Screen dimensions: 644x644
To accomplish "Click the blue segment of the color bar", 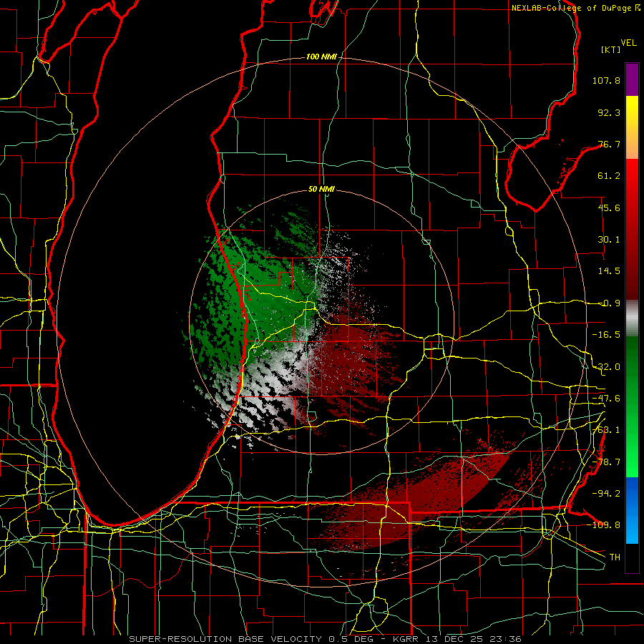I will (632, 510).
